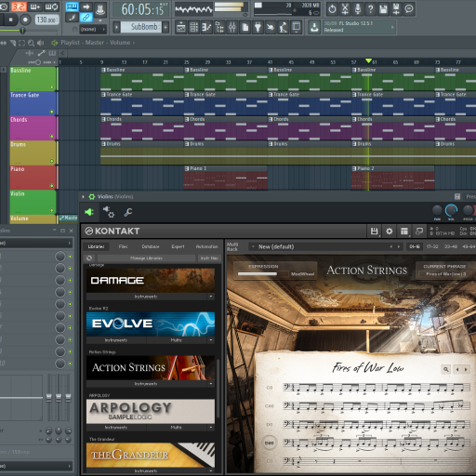Switch to Kontakt Files tab
Viewport: 476px width, 476px height.
click(123, 246)
